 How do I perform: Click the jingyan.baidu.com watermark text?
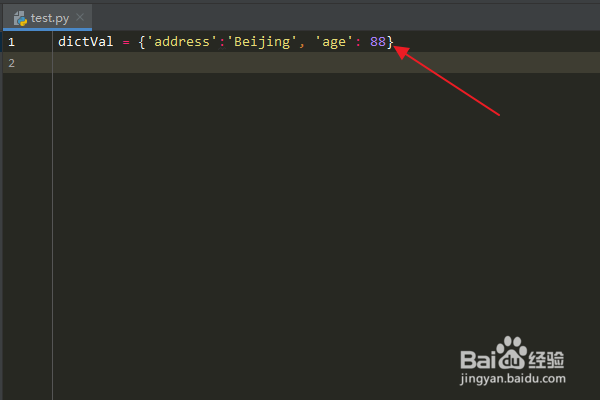[x=513, y=379]
